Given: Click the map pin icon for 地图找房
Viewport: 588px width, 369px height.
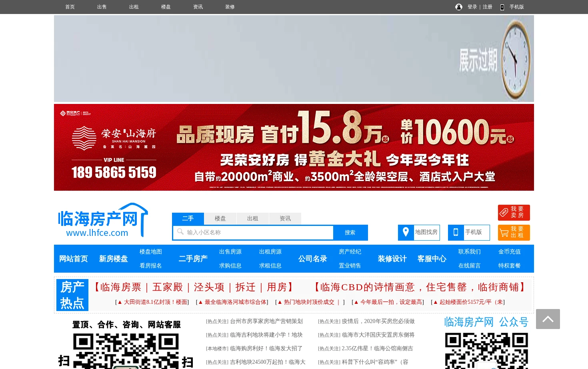Looking at the screenshot, I should pos(406,232).
